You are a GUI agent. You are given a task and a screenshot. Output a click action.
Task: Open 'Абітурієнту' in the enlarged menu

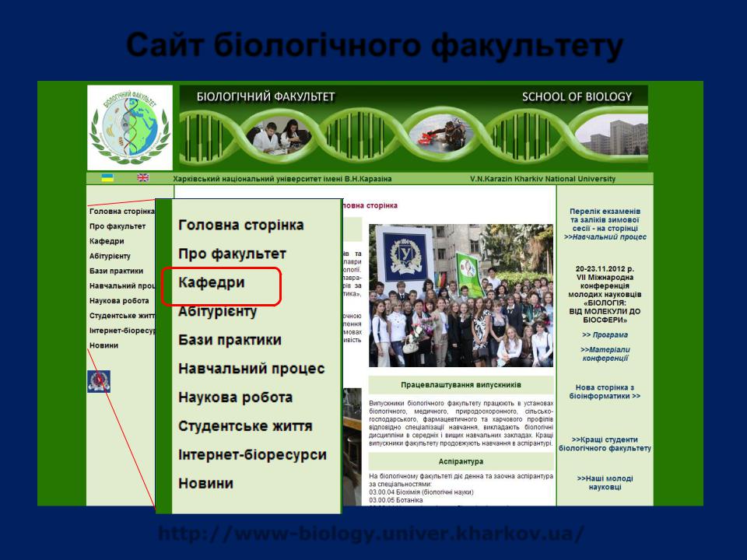(217, 311)
